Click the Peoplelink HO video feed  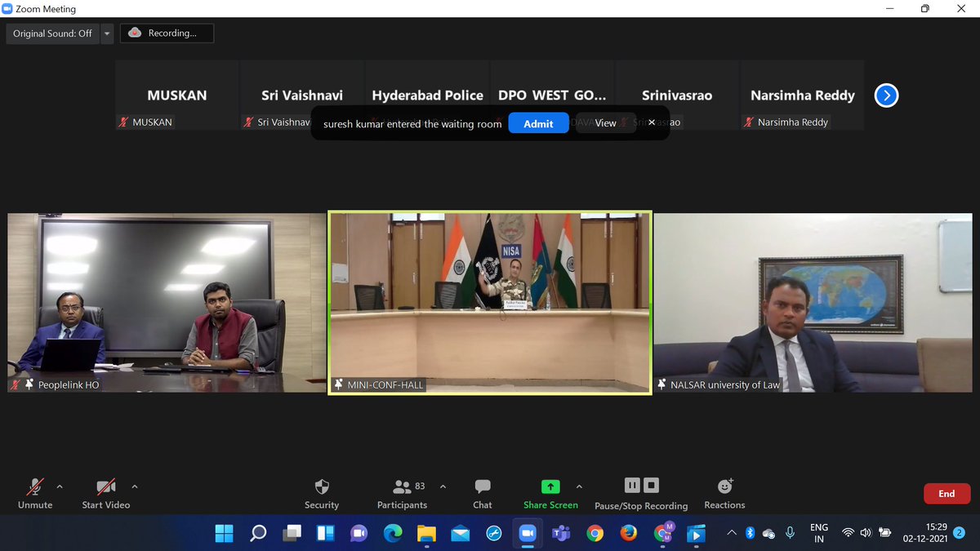click(x=167, y=303)
